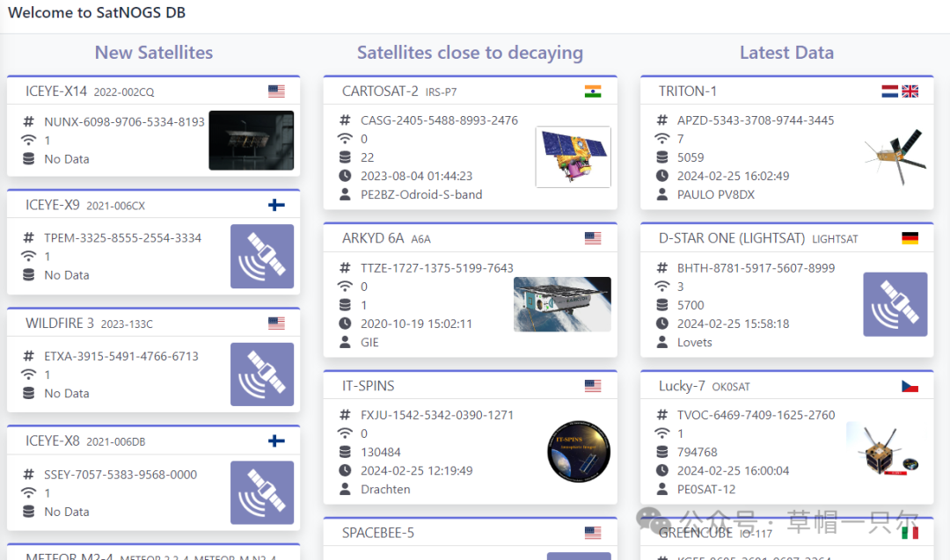Click the US flag on ICEYE-X14 card
The height and width of the screenshot is (560, 950).
(x=276, y=91)
